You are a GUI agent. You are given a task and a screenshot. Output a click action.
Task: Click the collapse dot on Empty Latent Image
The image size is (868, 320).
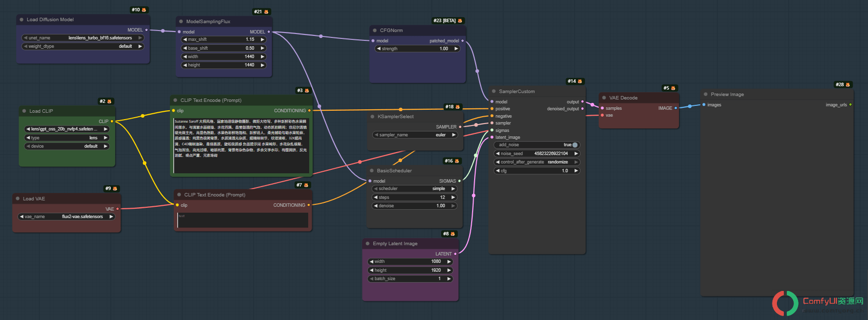(368, 244)
